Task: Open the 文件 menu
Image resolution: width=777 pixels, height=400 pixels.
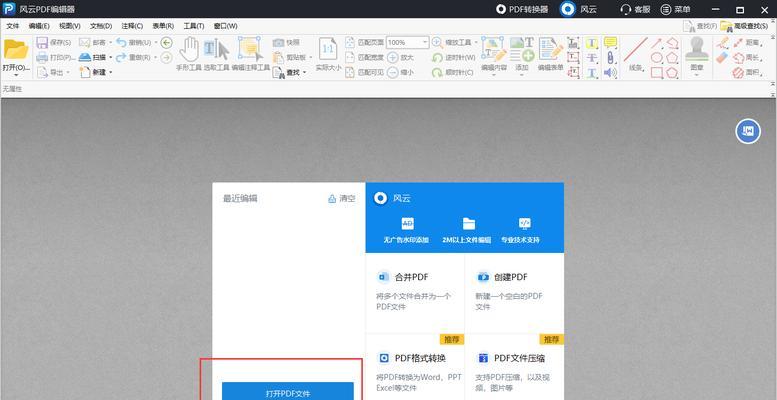Action: point(12,26)
